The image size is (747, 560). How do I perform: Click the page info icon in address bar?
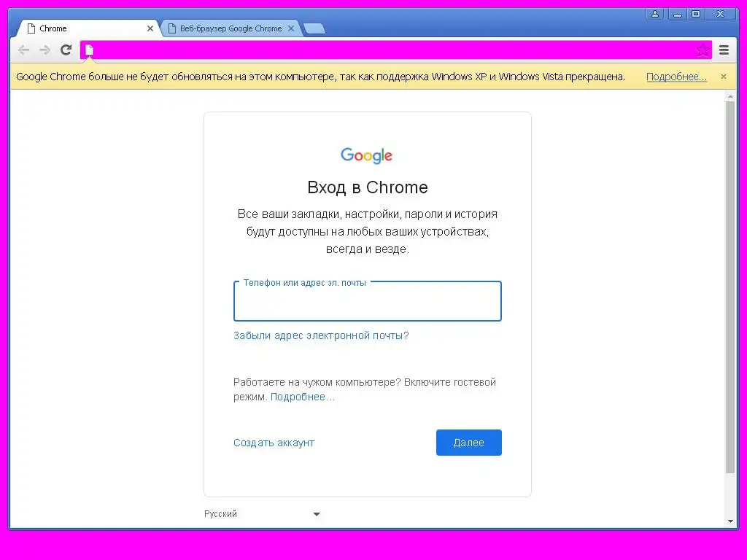(89, 50)
